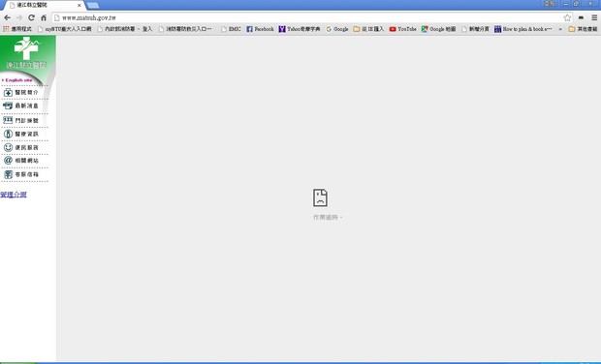The width and height of the screenshot is (601, 364).
Task: Open the 其他書籤 other bookmarks folder
Action: (583, 29)
